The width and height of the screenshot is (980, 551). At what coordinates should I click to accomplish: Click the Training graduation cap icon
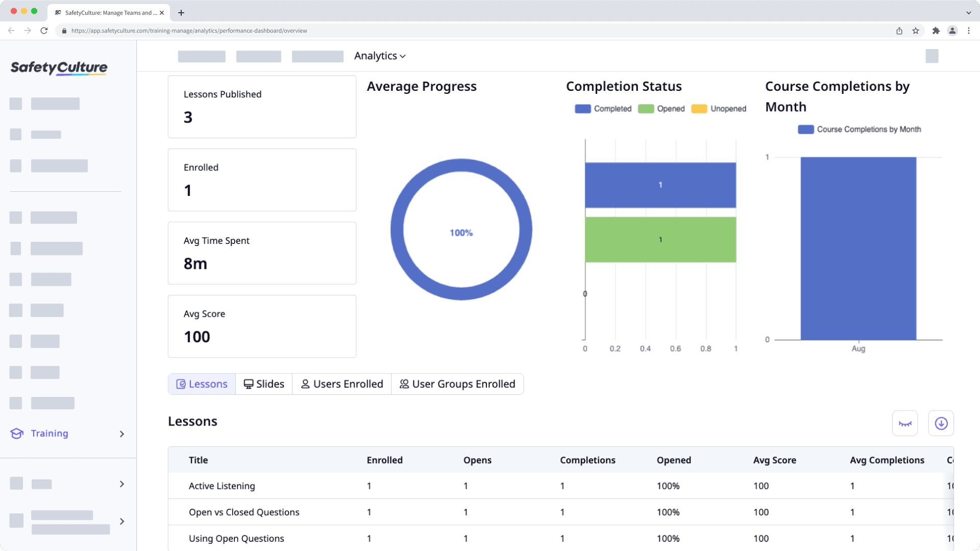(17, 434)
